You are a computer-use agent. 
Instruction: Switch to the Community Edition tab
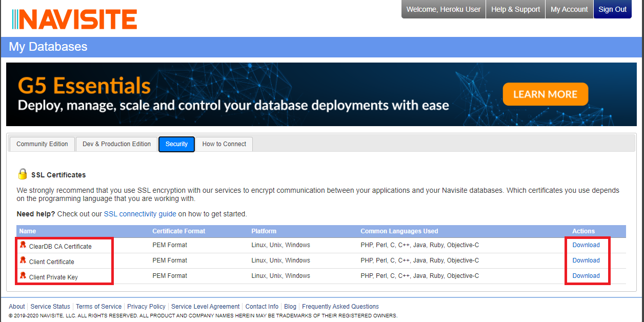click(x=42, y=144)
